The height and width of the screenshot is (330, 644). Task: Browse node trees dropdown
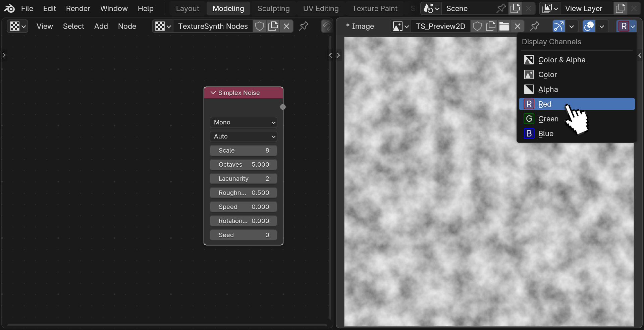coord(163,26)
